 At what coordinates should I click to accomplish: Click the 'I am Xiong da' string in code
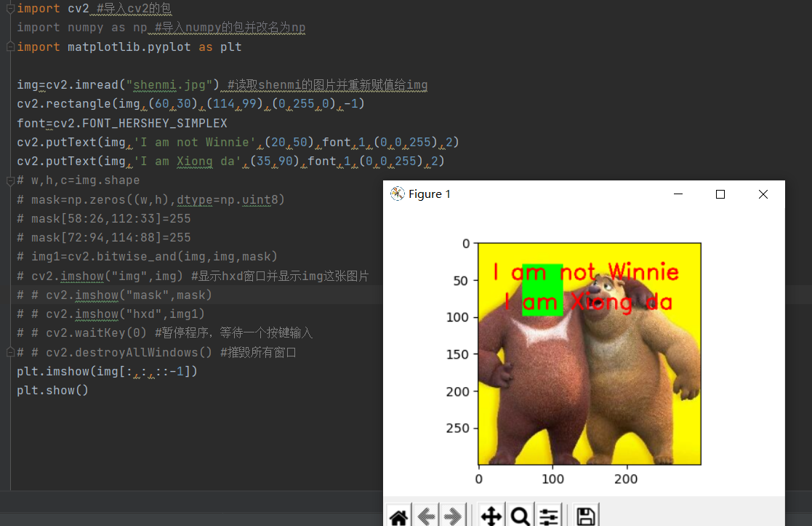coord(188,162)
